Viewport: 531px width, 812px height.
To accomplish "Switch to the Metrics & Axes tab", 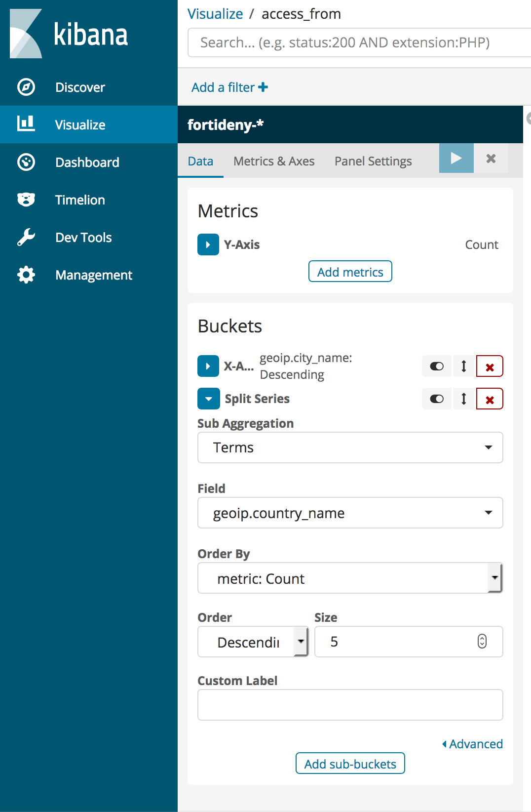I will (x=274, y=162).
